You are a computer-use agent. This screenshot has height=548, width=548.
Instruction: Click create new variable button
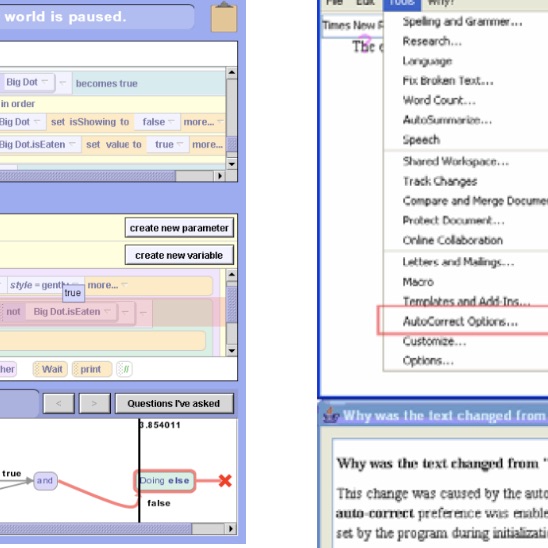(179, 255)
